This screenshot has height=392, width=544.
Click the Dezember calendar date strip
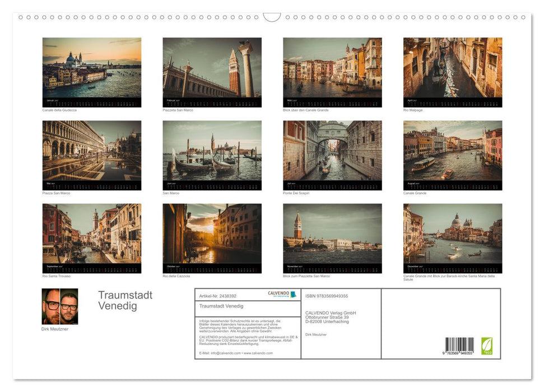coord(453,268)
